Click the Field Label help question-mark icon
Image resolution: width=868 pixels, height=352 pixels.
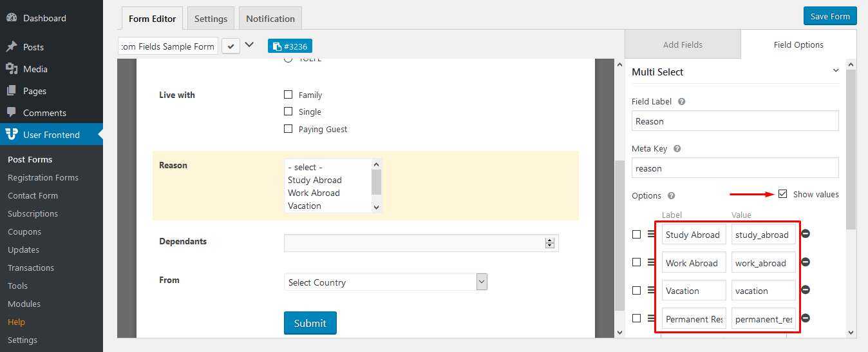click(681, 102)
